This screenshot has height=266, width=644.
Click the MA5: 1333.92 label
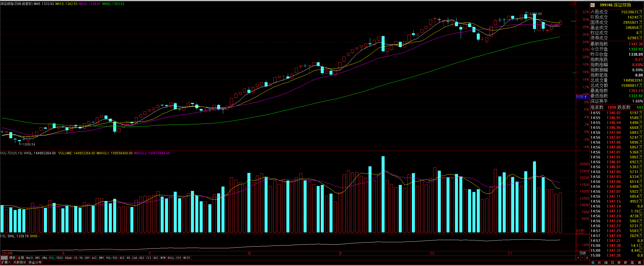[44, 4]
